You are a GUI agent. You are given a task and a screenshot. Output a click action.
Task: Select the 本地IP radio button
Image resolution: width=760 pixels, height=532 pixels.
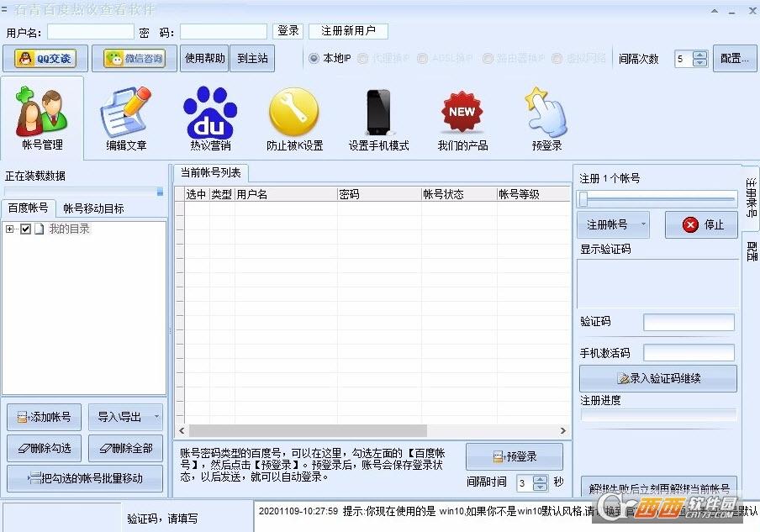tap(314, 59)
